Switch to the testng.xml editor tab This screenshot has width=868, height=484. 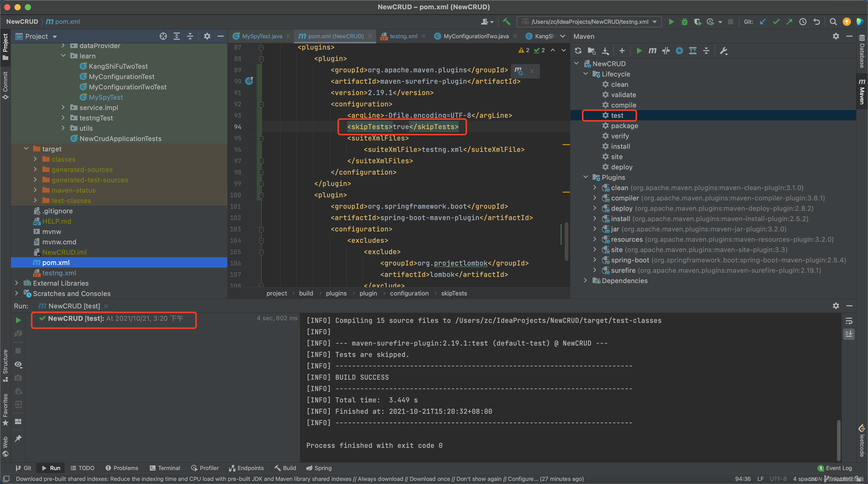403,36
